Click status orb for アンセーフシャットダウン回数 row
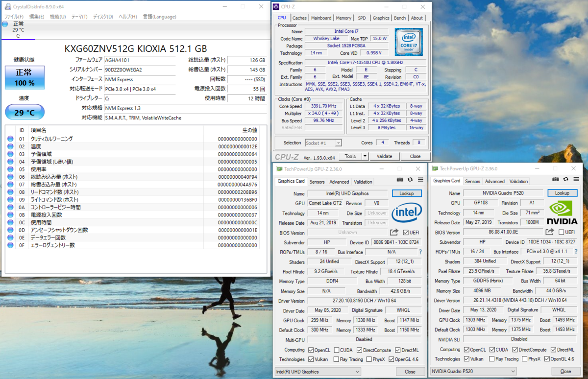This screenshot has width=588, height=379. (11, 230)
